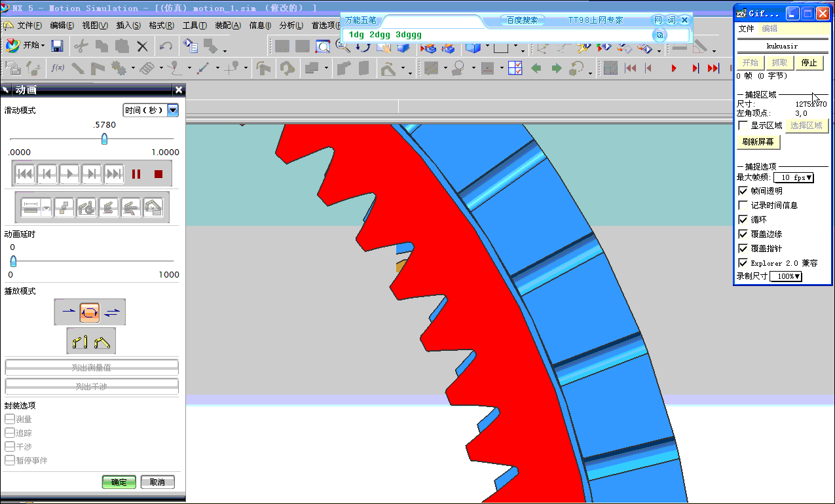Click the TT98上网专家 link

[595, 20]
